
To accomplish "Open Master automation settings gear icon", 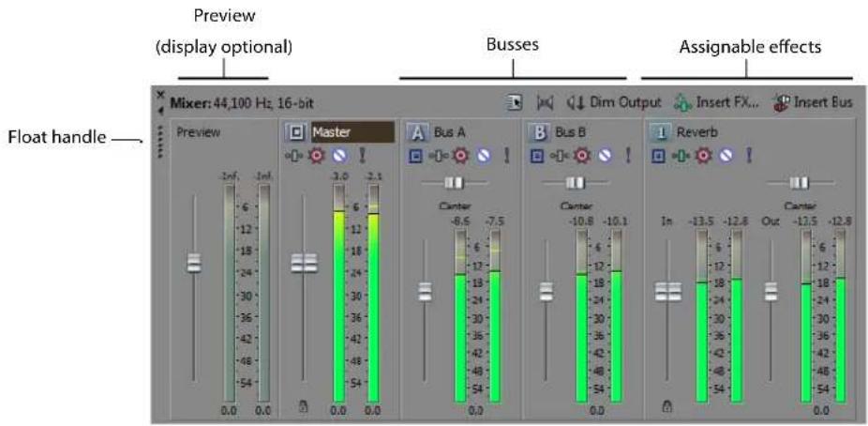I will pyautogui.click(x=316, y=156).
